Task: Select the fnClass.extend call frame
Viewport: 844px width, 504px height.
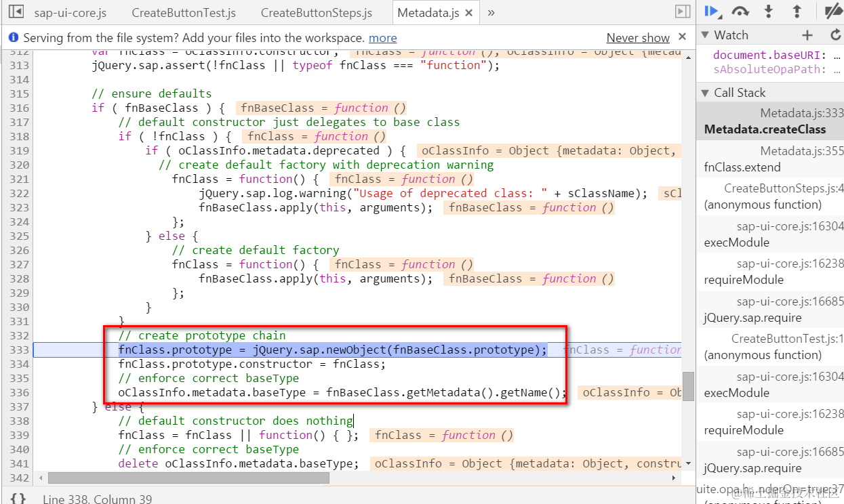Action: tap(770, 159)
